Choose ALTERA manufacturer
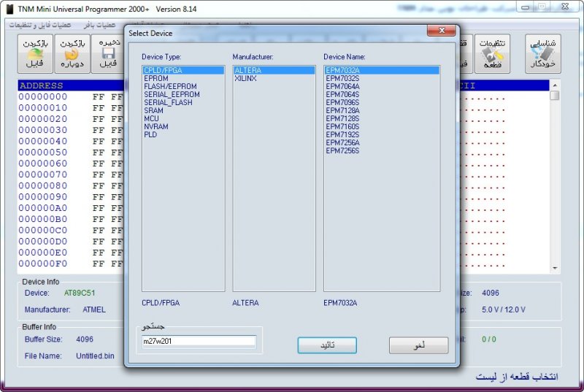The width and height of the screenshot is (584, 392). tap(274, 70)
